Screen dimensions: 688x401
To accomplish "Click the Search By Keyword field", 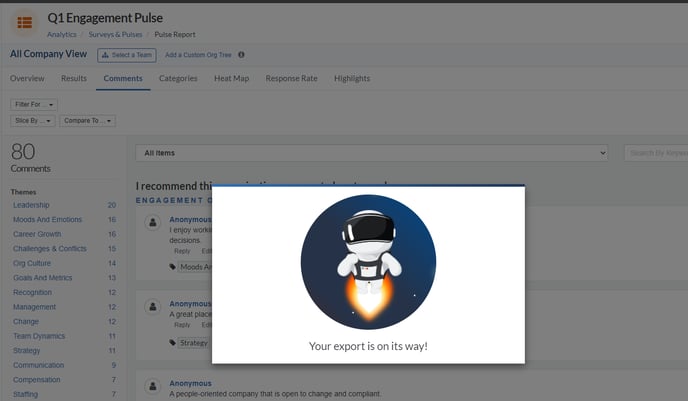I will pyautogui.click(x=656, y=153).
